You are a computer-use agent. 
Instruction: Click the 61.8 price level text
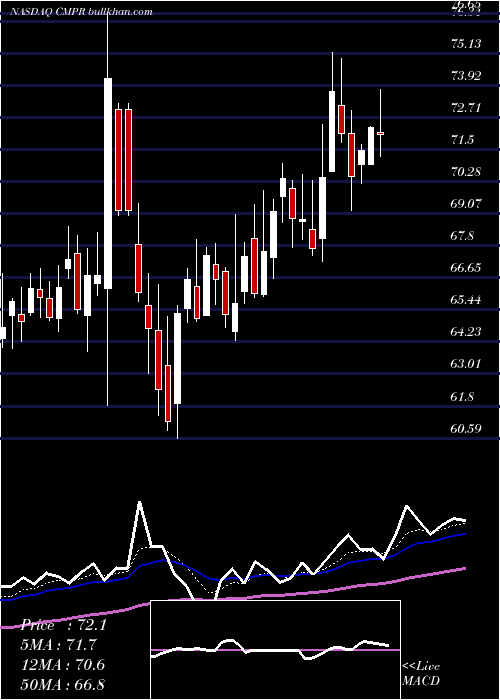(462, 396)
